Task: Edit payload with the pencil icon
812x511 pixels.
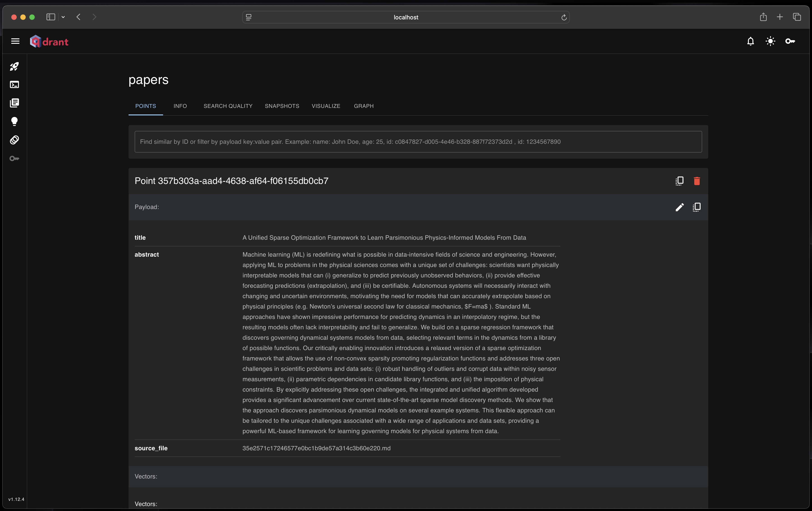Action: (x=679, y=207)
